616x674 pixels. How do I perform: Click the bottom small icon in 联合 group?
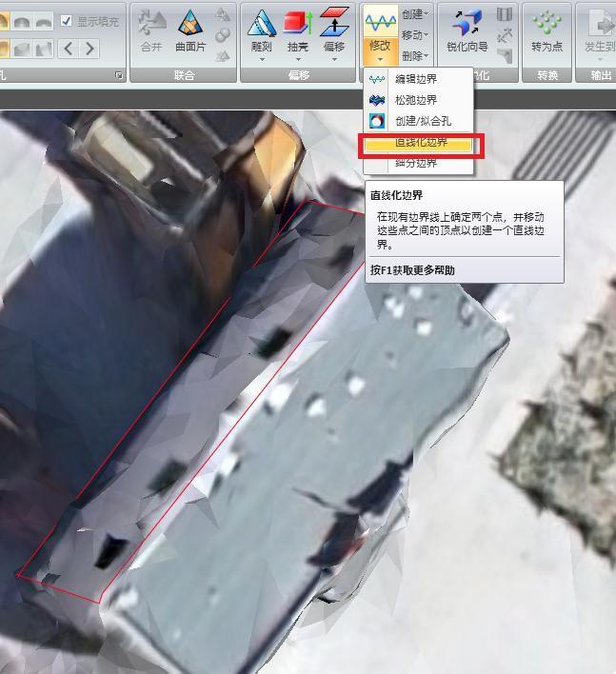223,56
